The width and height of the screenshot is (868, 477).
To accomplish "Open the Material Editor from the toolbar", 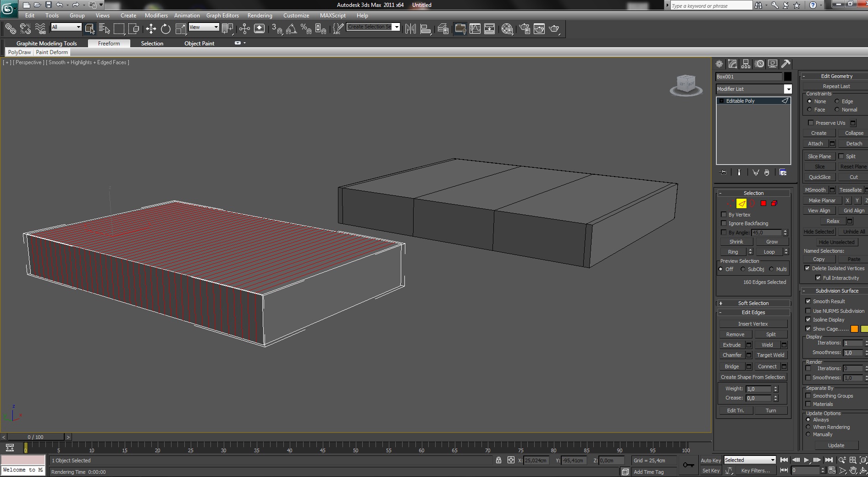I will point(507,29).
